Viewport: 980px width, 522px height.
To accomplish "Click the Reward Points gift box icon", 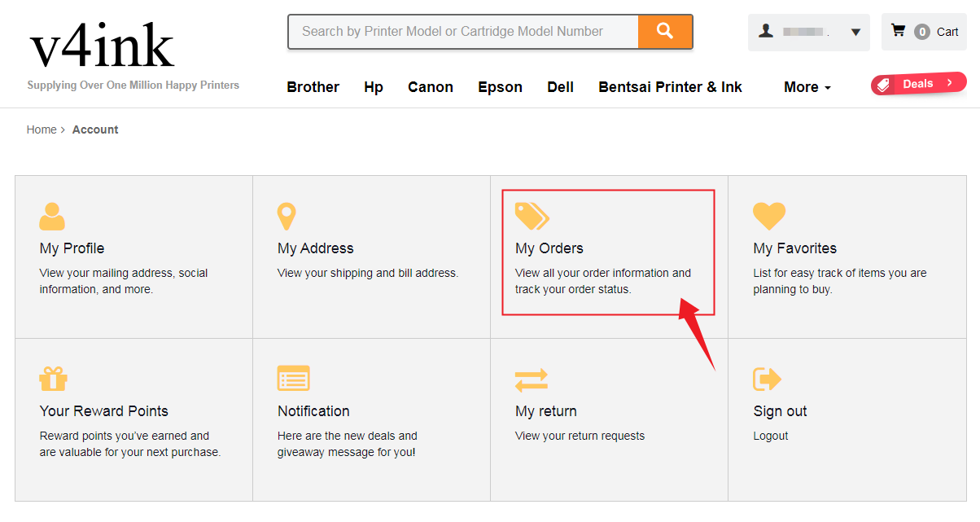I will pos(53,379).
